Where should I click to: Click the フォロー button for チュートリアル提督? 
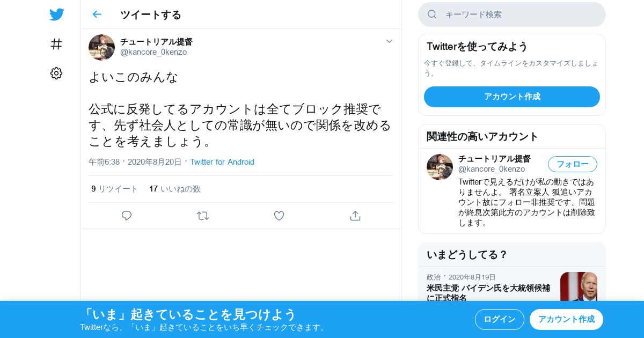coord(573,164)
